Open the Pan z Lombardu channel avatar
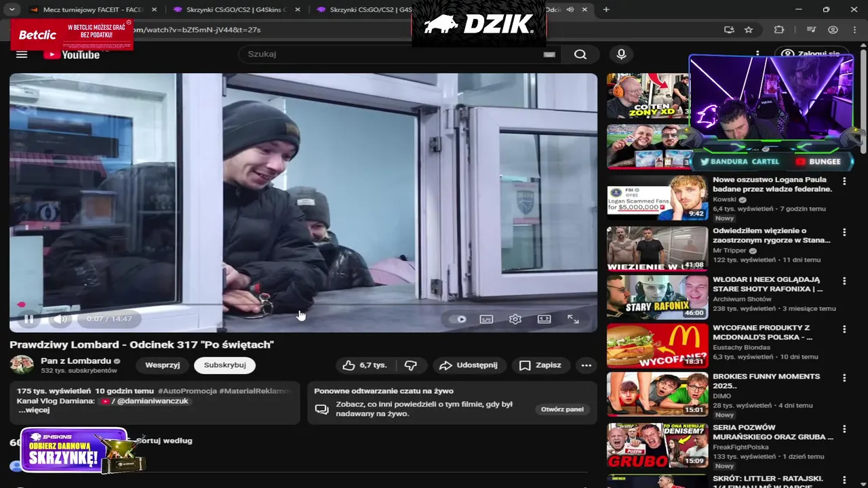This screenshot has width=868, height=488. (22, 365)
